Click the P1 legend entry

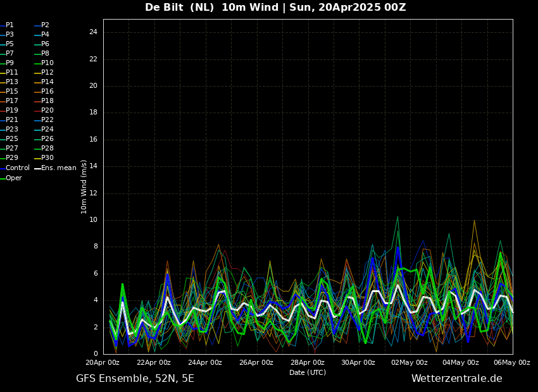tap(7, 25)
